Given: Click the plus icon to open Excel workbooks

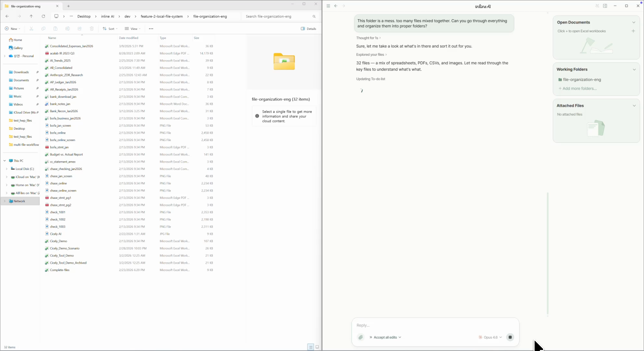Looking at the screenshot, I should point(633,31).
